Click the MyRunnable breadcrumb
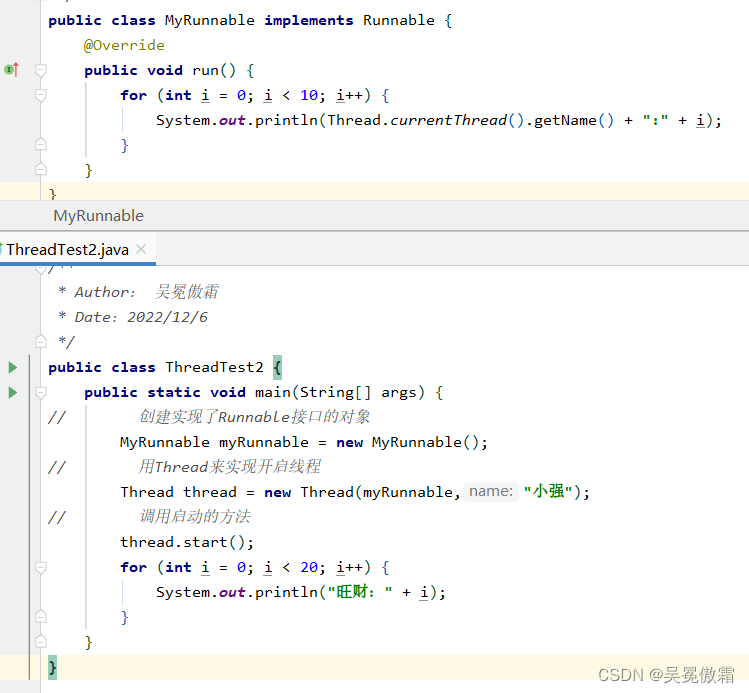Screen dimensions: 749x693 click(x=98, y=216)
